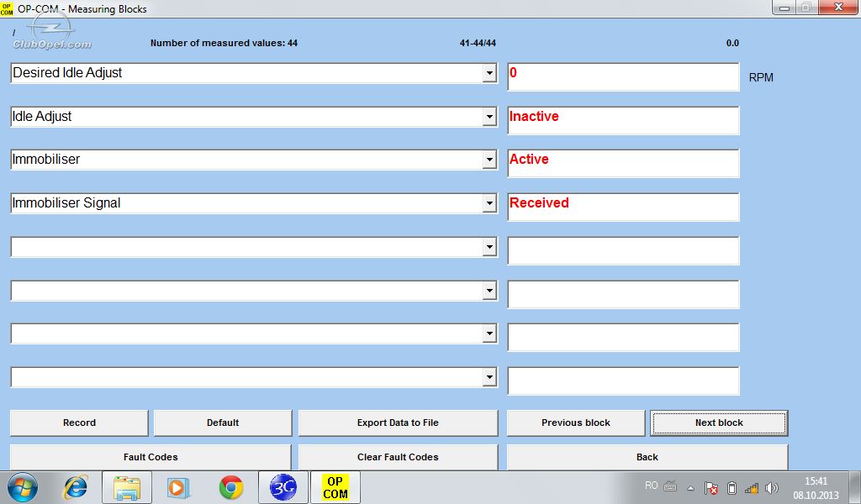Expand the Idle Adjust dropdown arrow

pyautogui.click(x=489, y=116)
